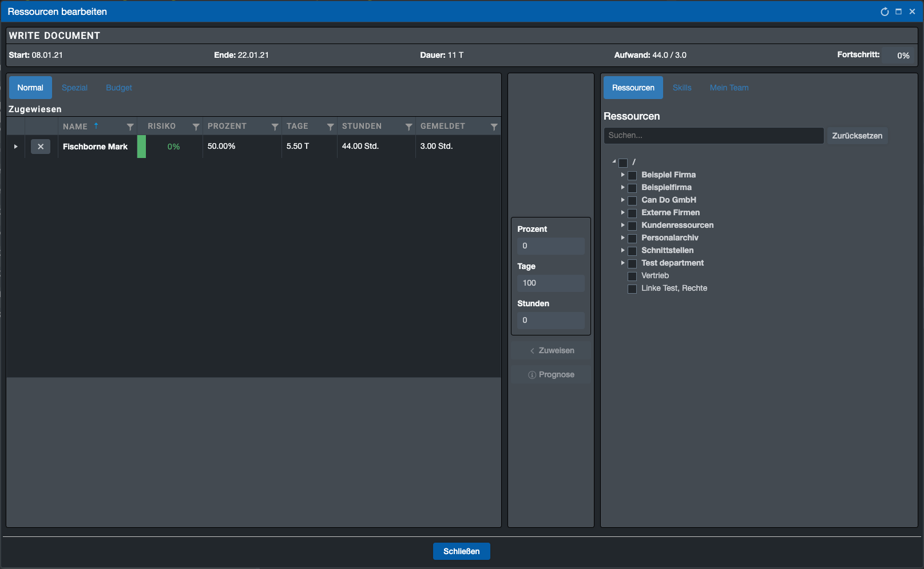Screen dimensions: 924x569
Task: Check the Externe Firmen checkbox
Action: (632, 214)
